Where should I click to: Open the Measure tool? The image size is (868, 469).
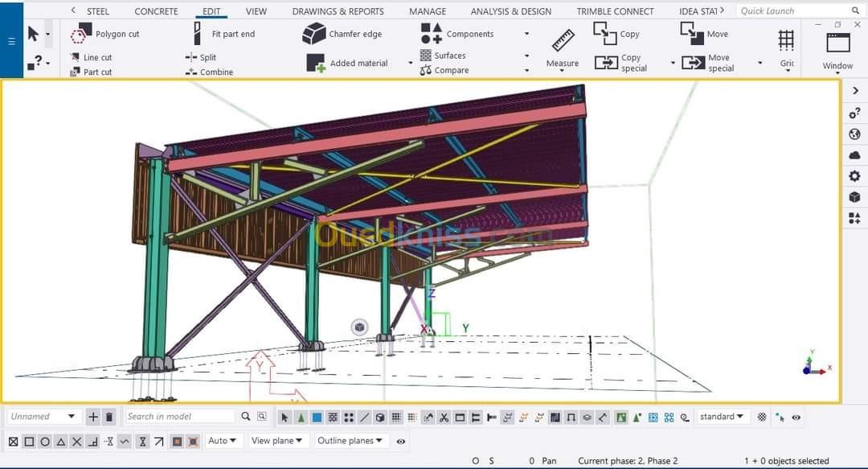(x=563, y=49)
